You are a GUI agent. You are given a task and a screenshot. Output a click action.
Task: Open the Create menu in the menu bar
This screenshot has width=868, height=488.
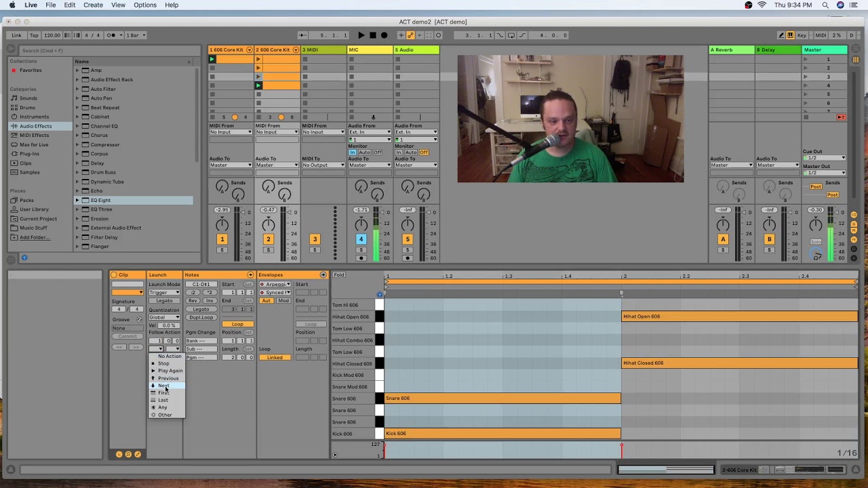(93, 5)
